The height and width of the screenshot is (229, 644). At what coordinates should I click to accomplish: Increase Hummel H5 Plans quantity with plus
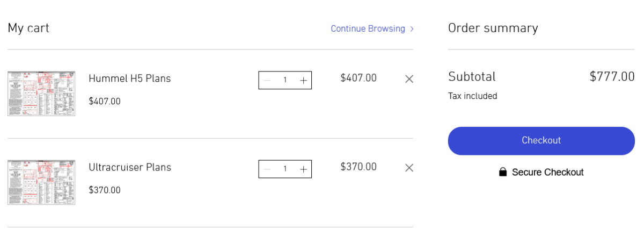[x=303, y=80]
